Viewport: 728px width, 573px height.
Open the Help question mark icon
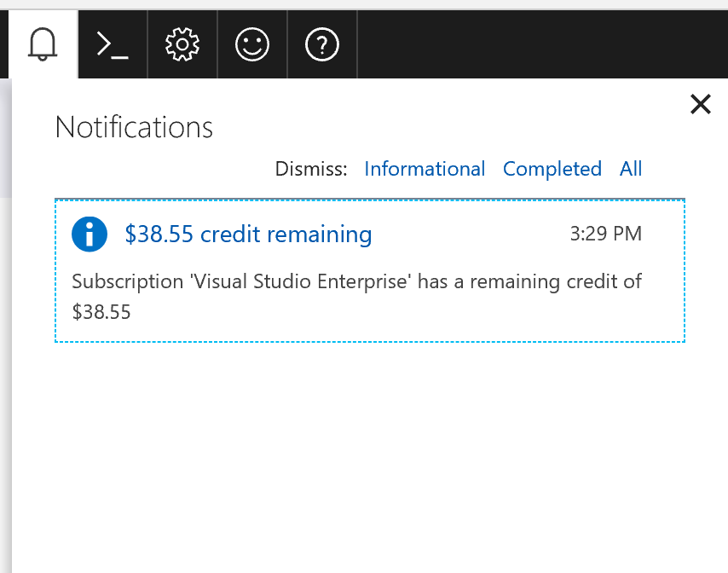click(321, 43)
